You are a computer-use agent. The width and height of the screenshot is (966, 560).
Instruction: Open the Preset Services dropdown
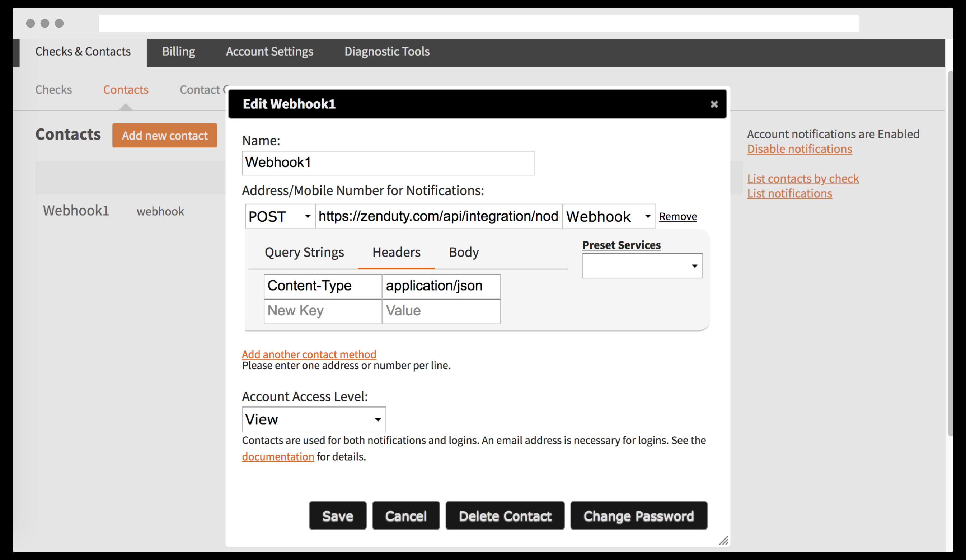pyautogui.click(x=642, y=265)
